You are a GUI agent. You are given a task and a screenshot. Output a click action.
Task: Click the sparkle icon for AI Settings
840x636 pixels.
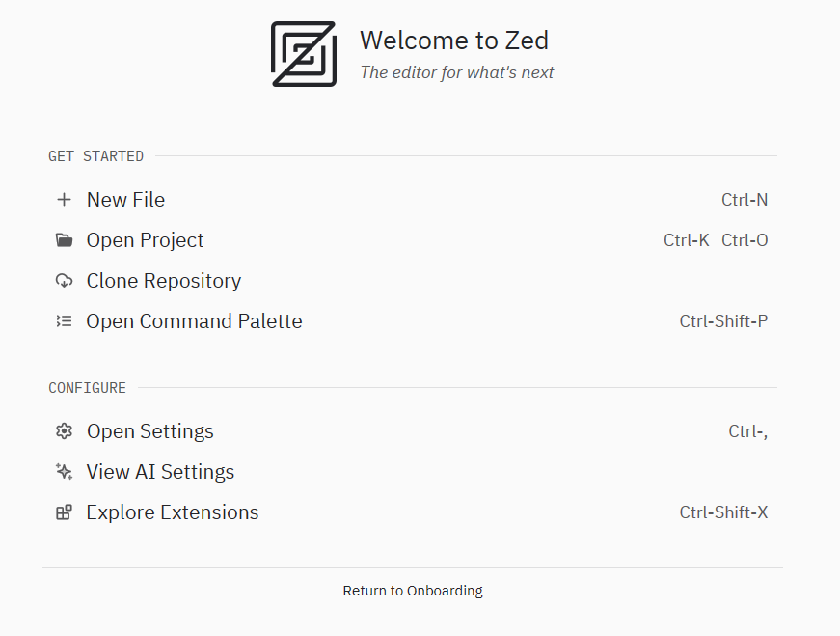tap(64, 472)
